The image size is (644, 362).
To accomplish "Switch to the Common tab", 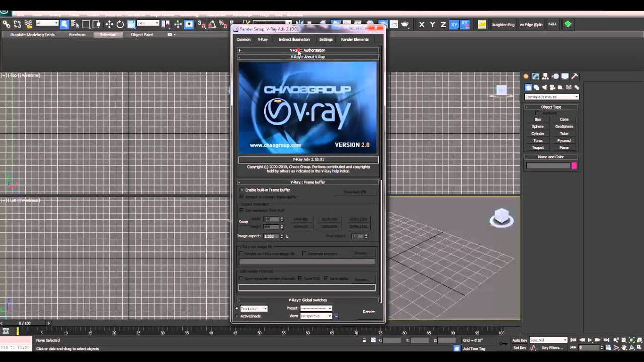I will 244,40.
